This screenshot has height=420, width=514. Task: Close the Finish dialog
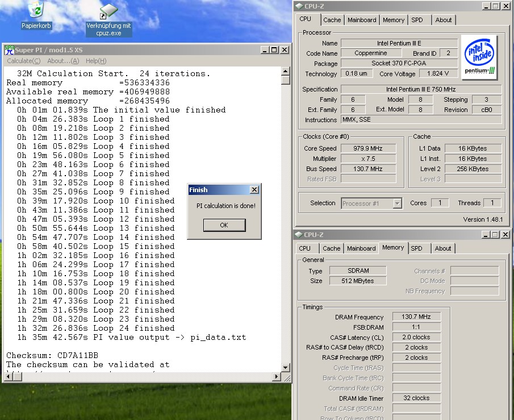click(254, 190)
